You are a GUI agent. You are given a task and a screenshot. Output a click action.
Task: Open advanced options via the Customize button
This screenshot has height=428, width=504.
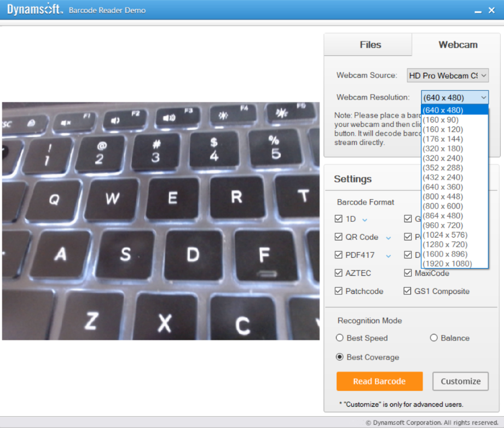click(x=460, y=381)
